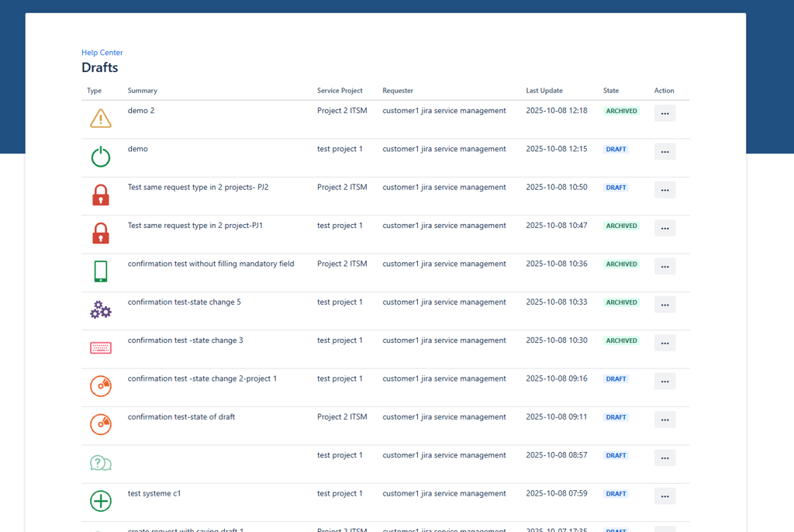The image size is (794, 532).
Task: Open the actions menu for test systeme c1
Action: (665, 496)
